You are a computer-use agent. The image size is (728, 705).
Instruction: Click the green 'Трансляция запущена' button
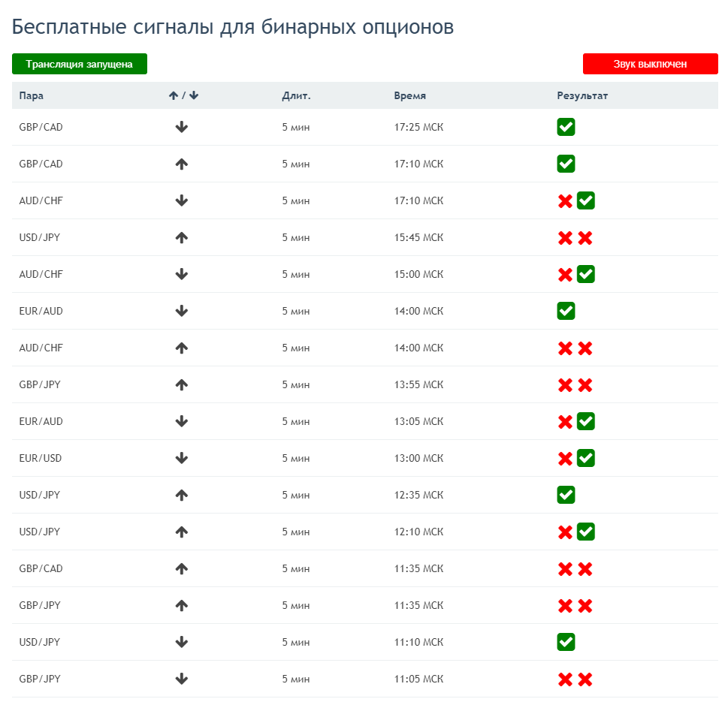point(80,64)
